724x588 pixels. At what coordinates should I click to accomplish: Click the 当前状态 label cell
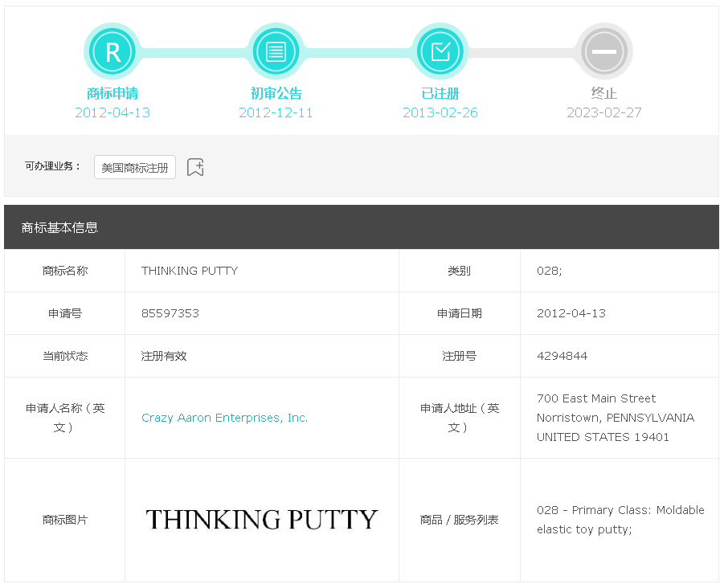64,356
